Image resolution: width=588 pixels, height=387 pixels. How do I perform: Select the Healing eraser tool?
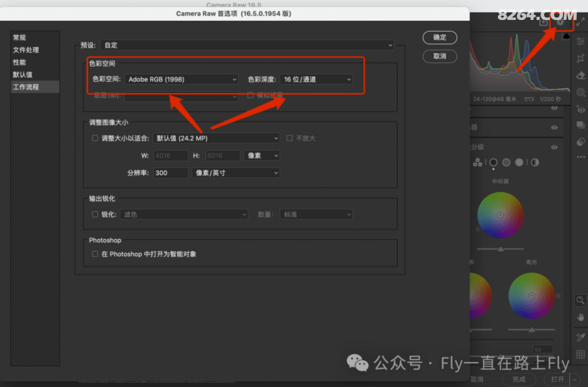[580, 75]
